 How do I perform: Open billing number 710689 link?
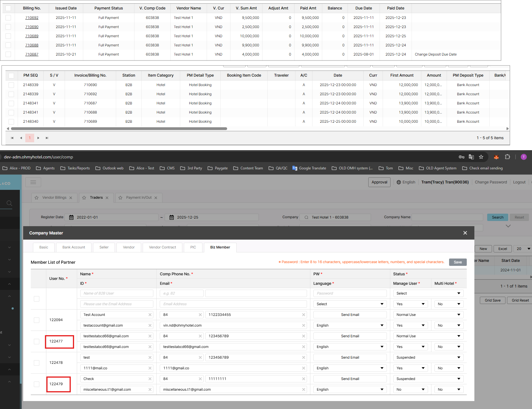pyautogui.click(x=32, y=36)
